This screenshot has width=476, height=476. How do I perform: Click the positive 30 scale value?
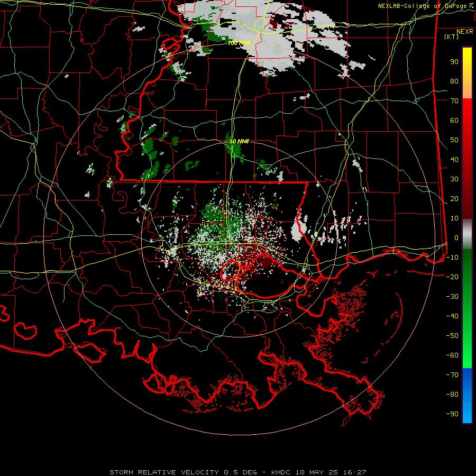[454, 179]
